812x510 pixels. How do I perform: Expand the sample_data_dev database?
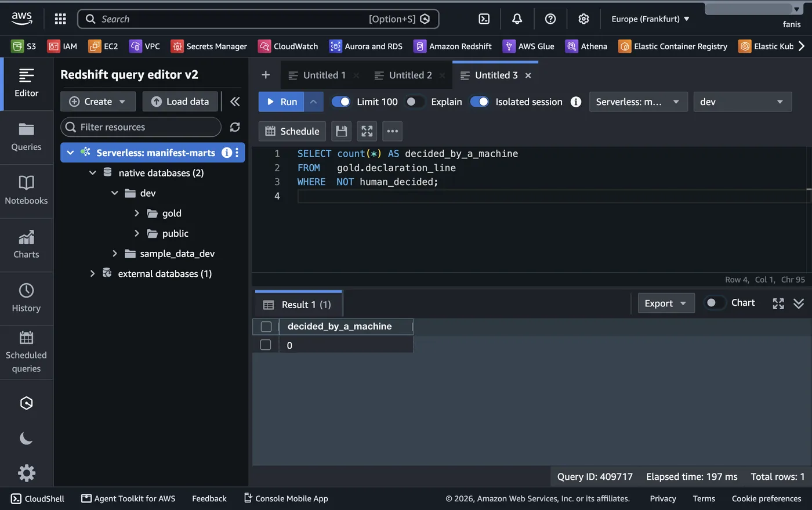coord(114,254)
